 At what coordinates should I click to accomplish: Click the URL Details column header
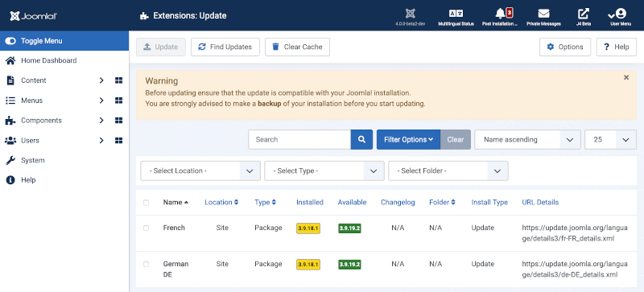(x=540, y=203)
